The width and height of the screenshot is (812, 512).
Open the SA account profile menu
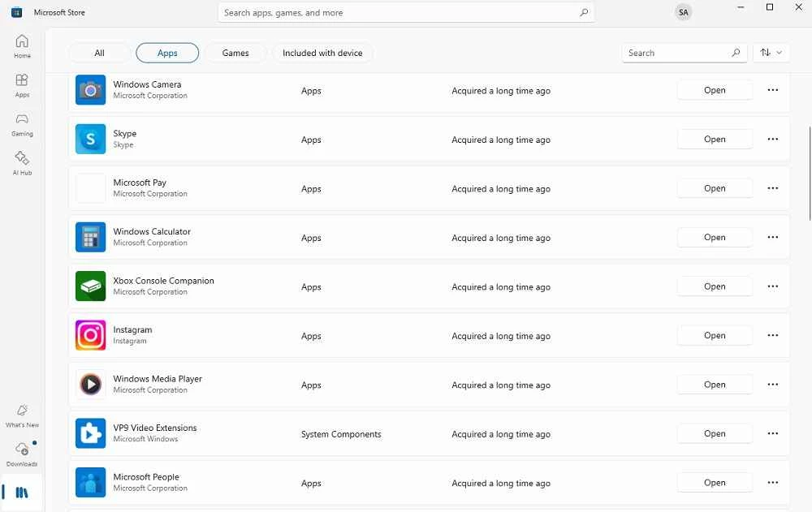tap(684, 12)
